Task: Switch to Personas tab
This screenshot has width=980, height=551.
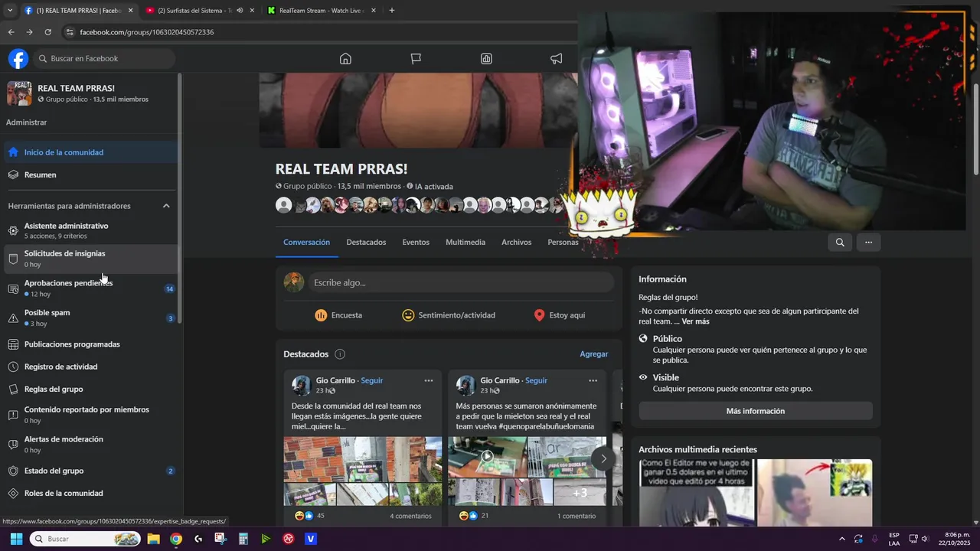Action: (x=563, y=243)
